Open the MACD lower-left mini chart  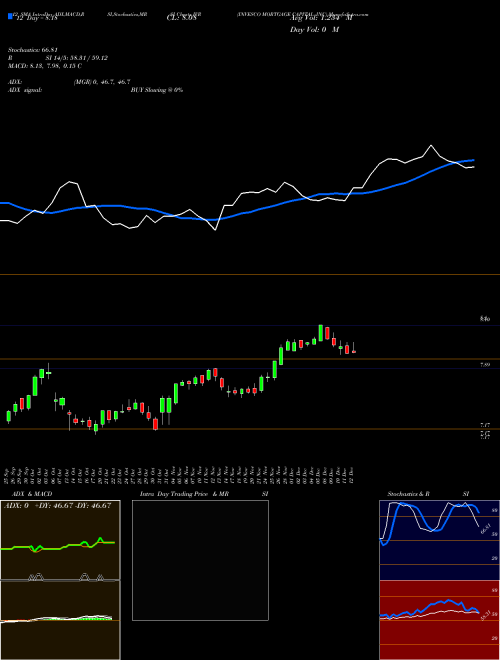(x=60, y=620)
